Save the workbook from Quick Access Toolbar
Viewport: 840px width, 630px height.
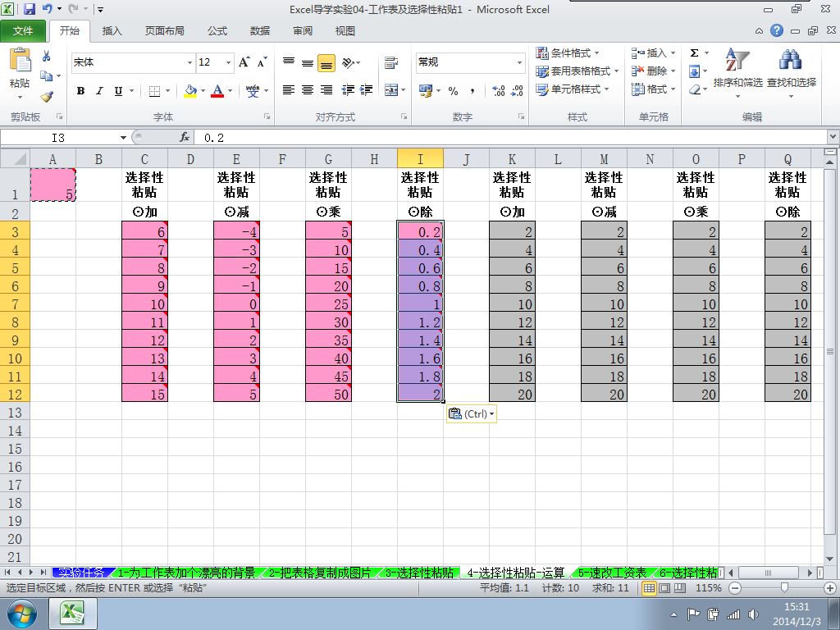[x=30, y=9]
